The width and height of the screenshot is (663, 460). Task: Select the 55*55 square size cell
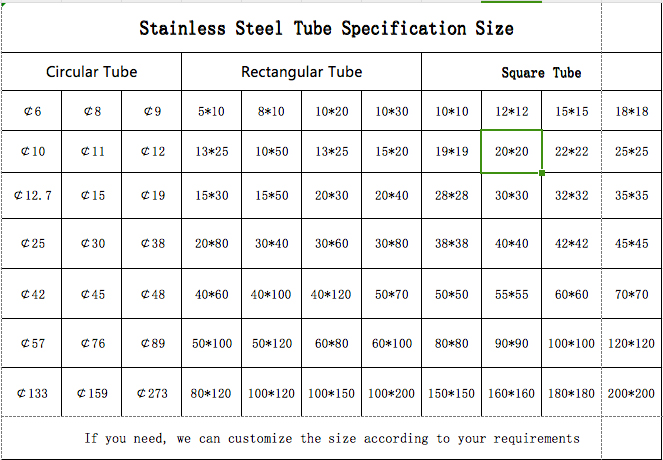coord(512,295)
